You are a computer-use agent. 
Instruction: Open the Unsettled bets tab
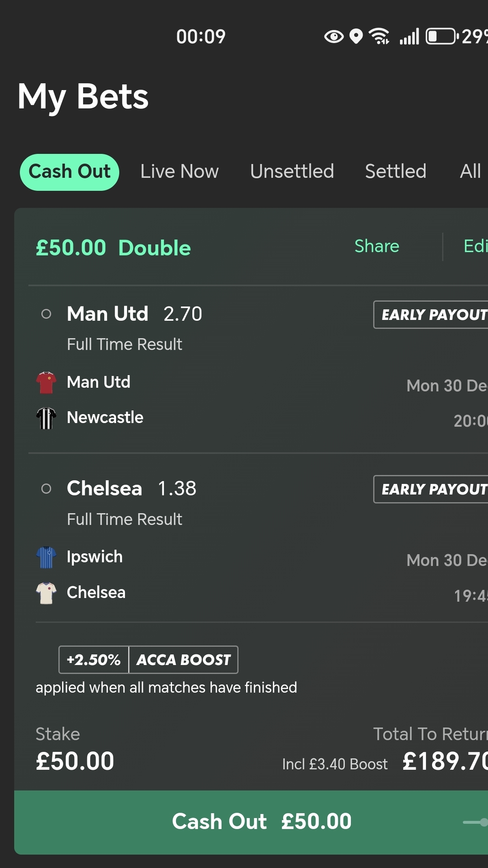pos(292,172)
